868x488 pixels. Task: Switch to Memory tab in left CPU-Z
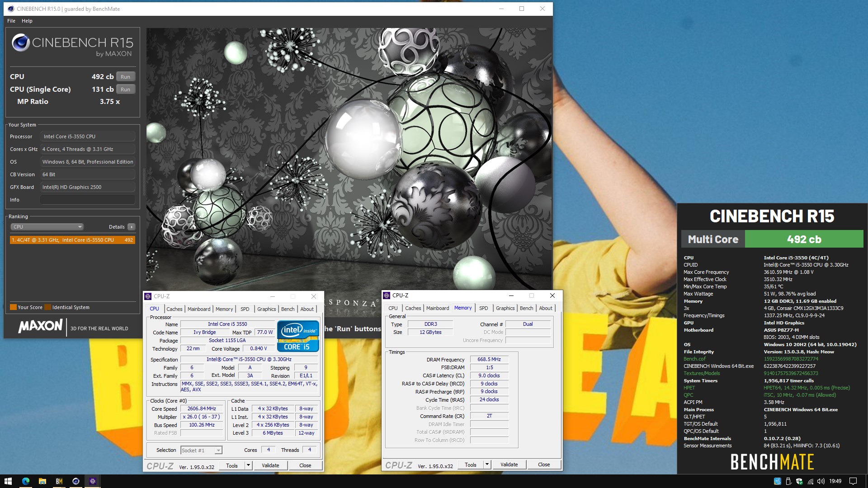click(x=224, y=309)
